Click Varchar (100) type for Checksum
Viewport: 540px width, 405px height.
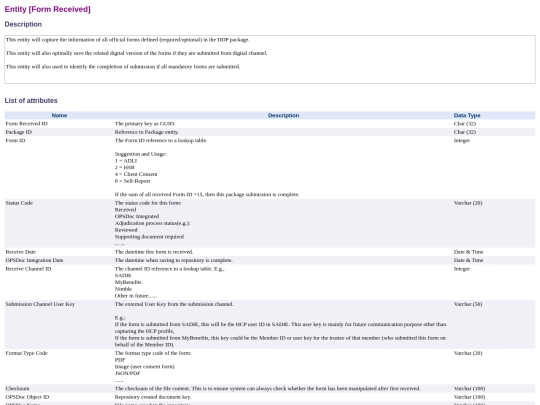pyautogui.click(x=469, y=388)
